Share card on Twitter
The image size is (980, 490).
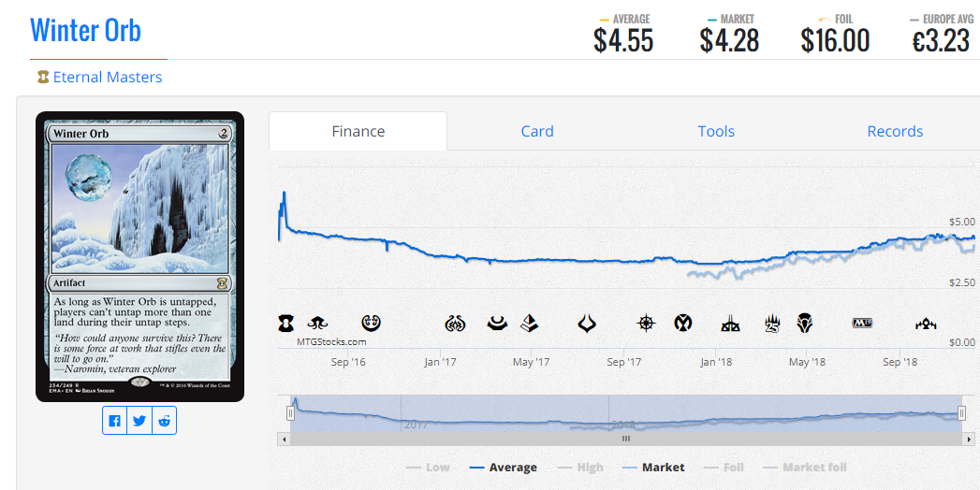[139, 420]
